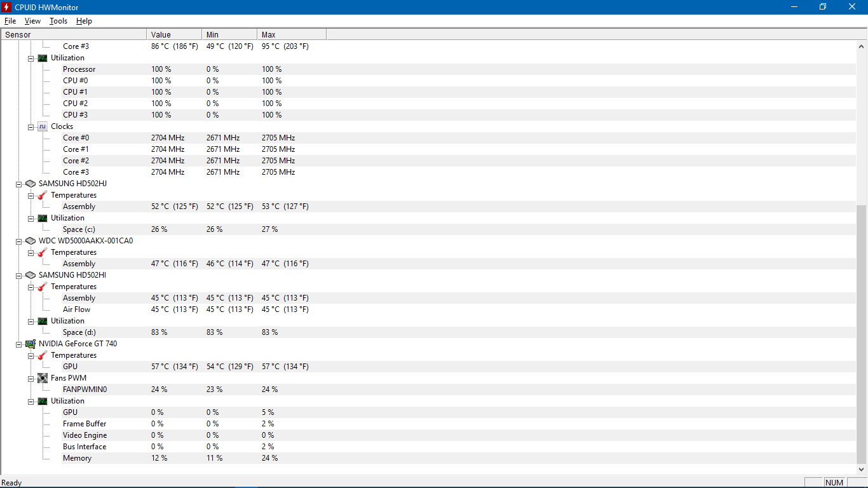
Task: Collapse the GPU Utilization node at the bottom
Action: pyautogui.click(x=31, y=401)
